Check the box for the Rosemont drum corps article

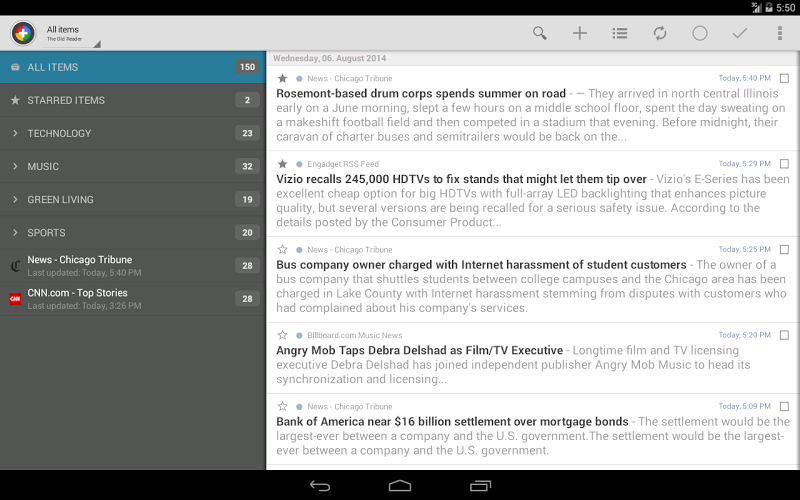coord(784,78)
